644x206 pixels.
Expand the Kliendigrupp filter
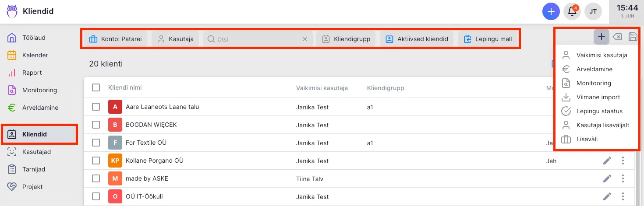[346, 39]
